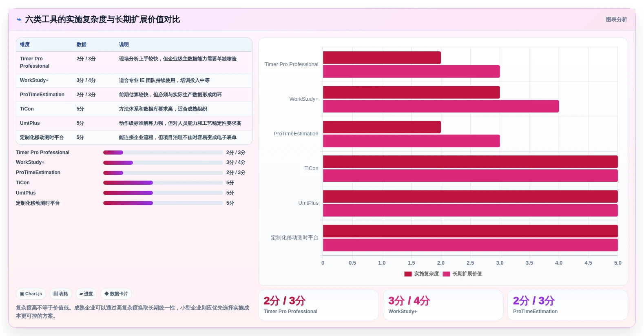
Task: Click Timer Pro Professional complexity chart bar
Action: pos(382,57)
